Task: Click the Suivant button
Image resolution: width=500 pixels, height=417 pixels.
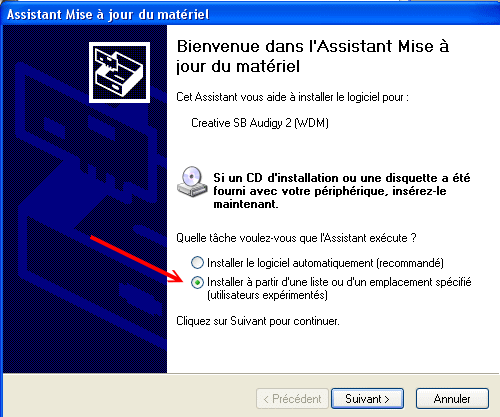Action: click(367, 399)
